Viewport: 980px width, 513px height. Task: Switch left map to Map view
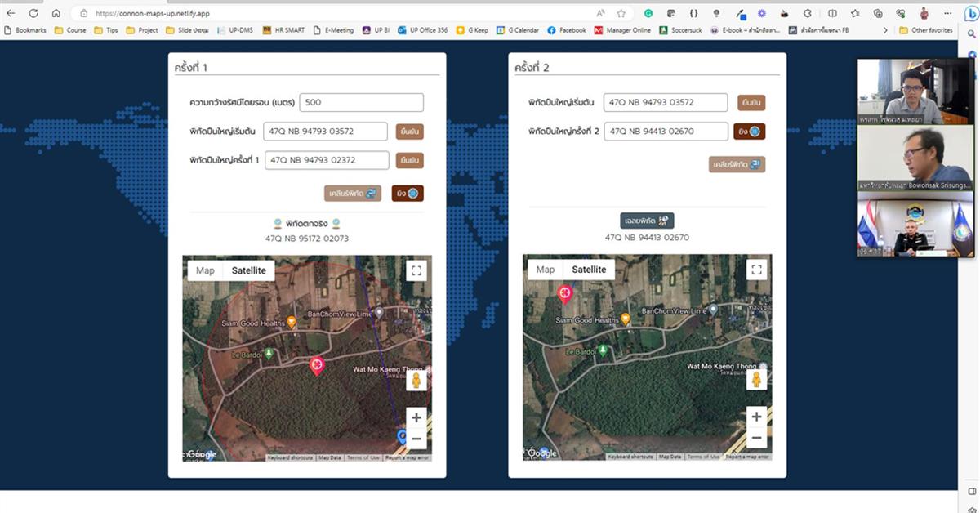click(205, 270)
